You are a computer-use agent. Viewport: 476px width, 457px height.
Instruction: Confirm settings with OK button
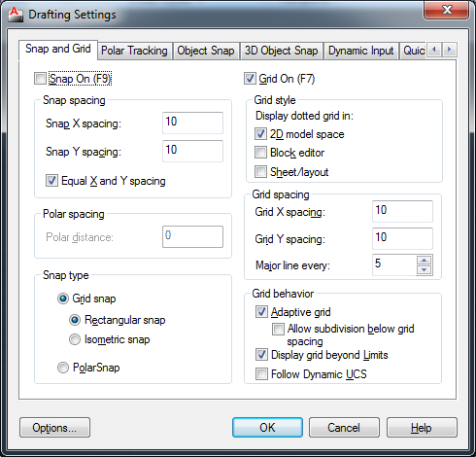[267, 428]
